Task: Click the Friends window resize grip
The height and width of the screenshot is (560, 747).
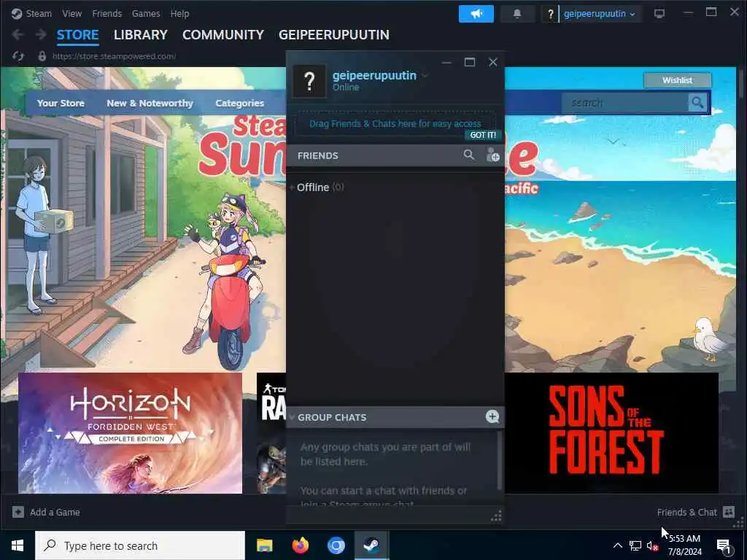Action: coord(496,516)
